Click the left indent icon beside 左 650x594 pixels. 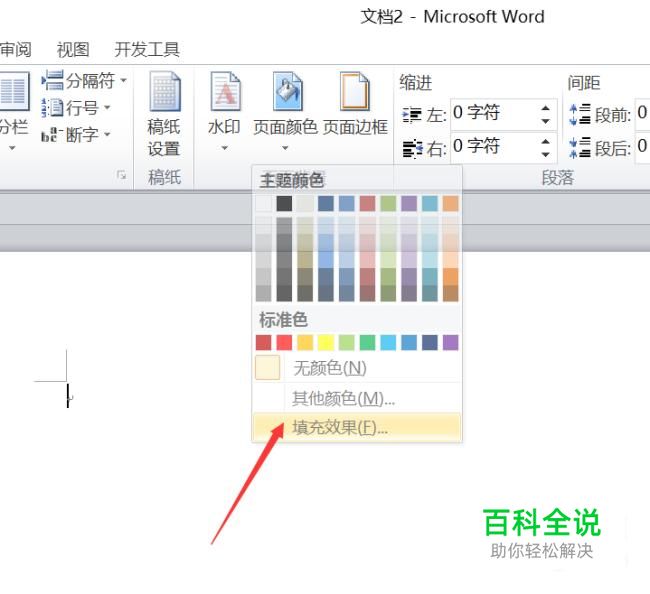point(412,115)
